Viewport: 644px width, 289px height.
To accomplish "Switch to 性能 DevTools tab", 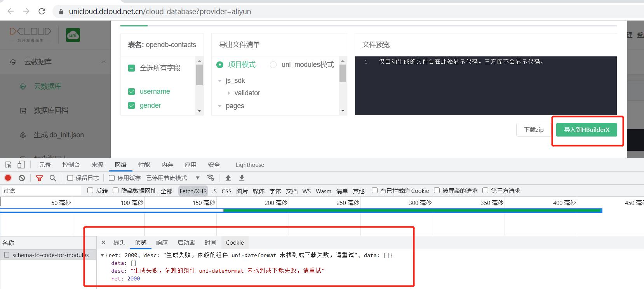I will pos(144,165).
